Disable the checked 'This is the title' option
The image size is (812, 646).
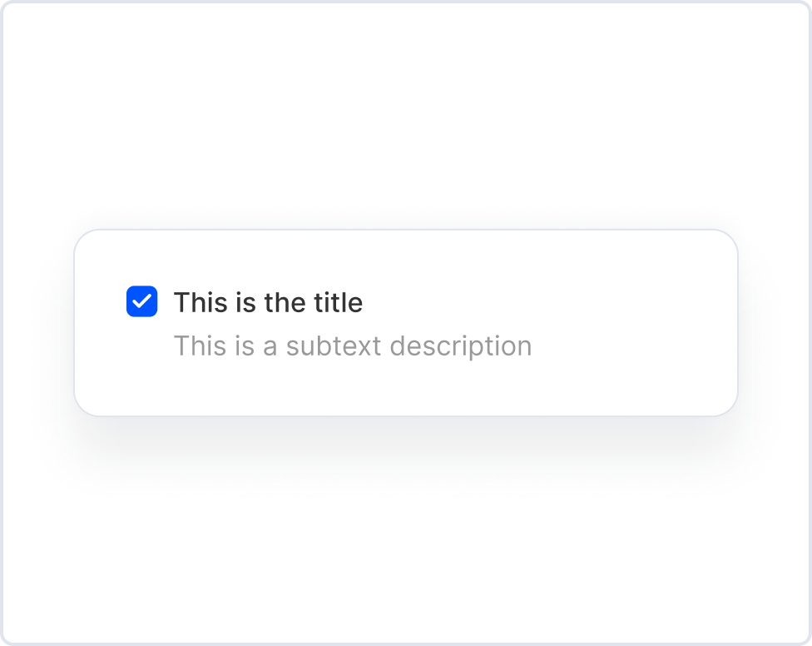point(141,301)
